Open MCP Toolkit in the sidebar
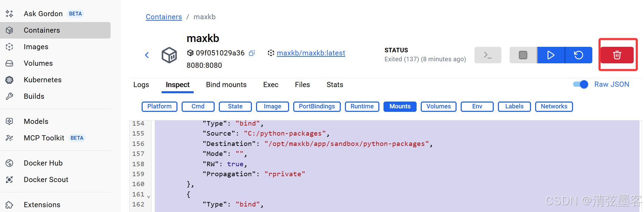Image resolution: width=644 pixels, height=212 pixels. 55,138
